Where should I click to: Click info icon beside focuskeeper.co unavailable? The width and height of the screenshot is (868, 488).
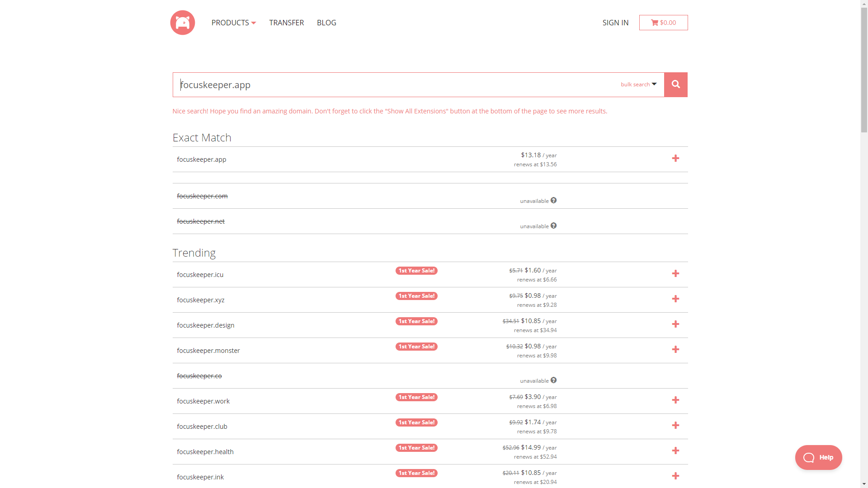(x=553, y=380)
